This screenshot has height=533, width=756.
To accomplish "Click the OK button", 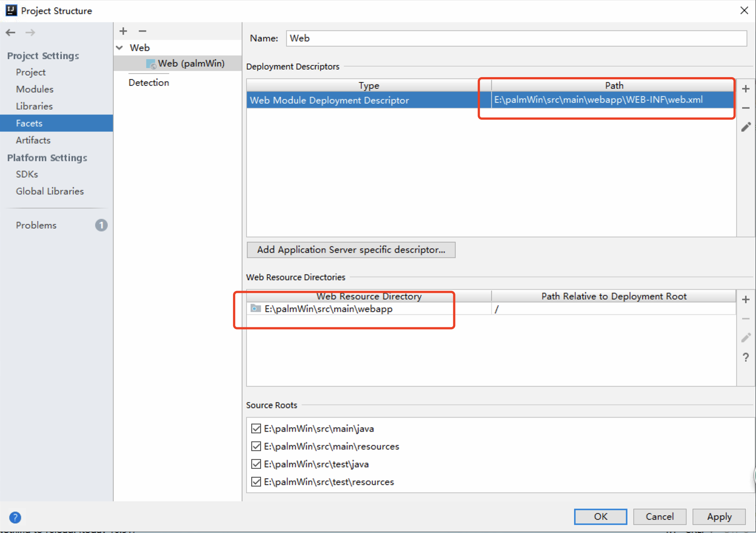I will pyautogui.click(x=601, y=517).
